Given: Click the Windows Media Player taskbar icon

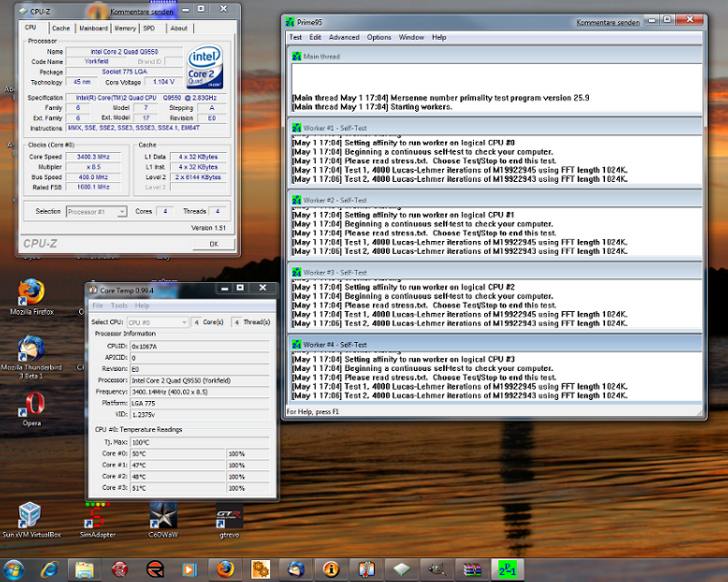Looking at the screenshot, I should (190, 569).
